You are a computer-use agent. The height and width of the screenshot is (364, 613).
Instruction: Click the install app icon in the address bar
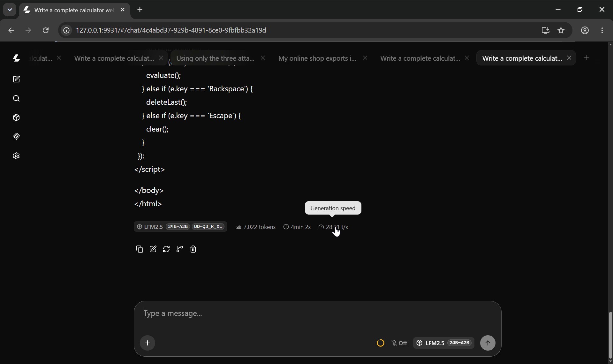(545, 30)
